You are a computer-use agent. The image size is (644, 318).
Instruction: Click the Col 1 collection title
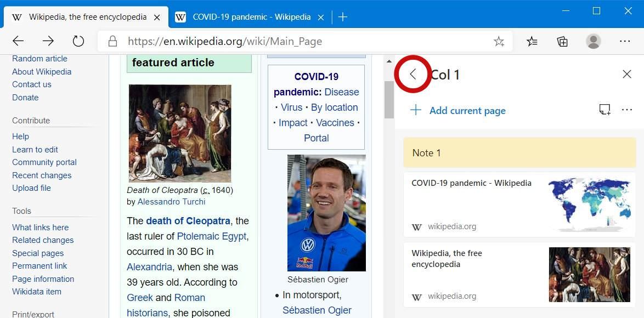tap(445, 75)
